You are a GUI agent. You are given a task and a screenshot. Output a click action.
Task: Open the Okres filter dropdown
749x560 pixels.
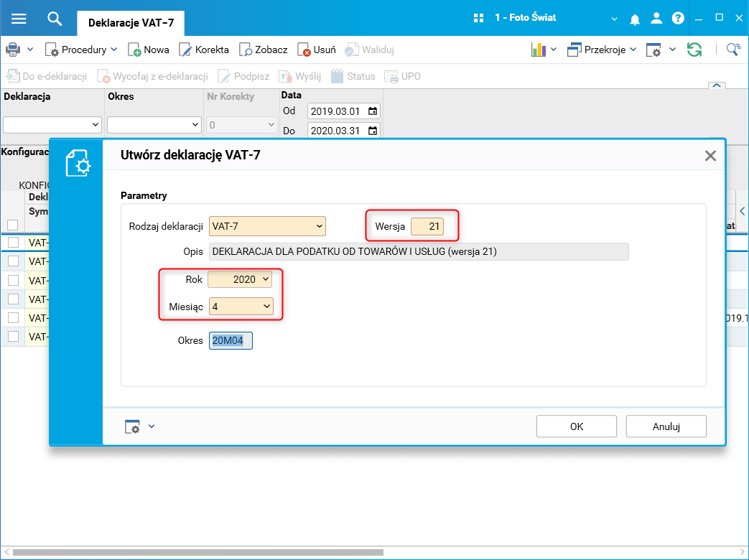154,125
